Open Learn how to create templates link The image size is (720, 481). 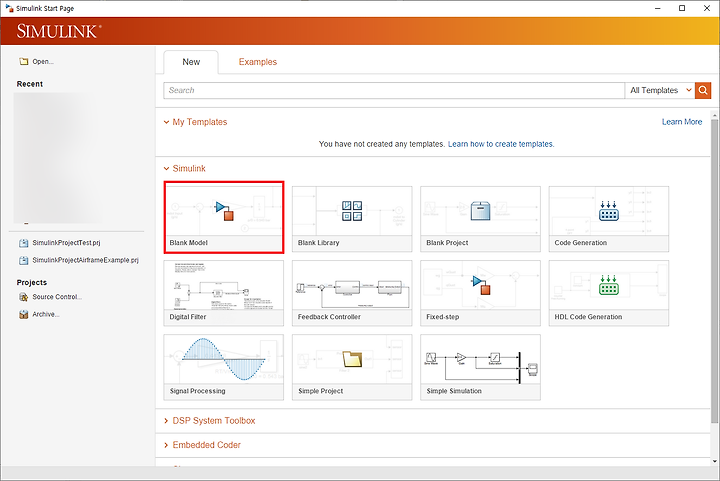click(501, 144)
